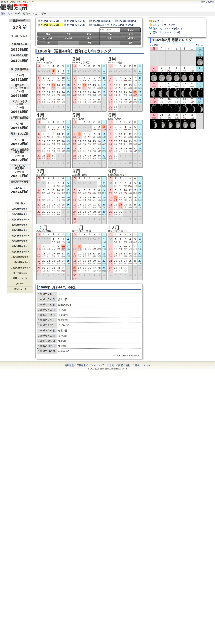The width and height of the screenshot is (215, 644).
Task: Click the calendar icon beside 他の年のカレンダーを見る
Action: tap(91, 25)
